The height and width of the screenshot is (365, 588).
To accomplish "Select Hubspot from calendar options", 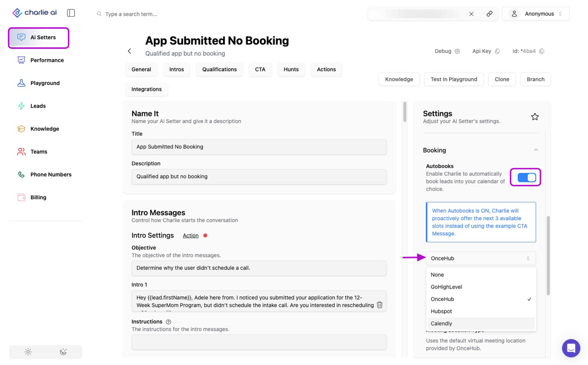I will [x=482, y=312].
